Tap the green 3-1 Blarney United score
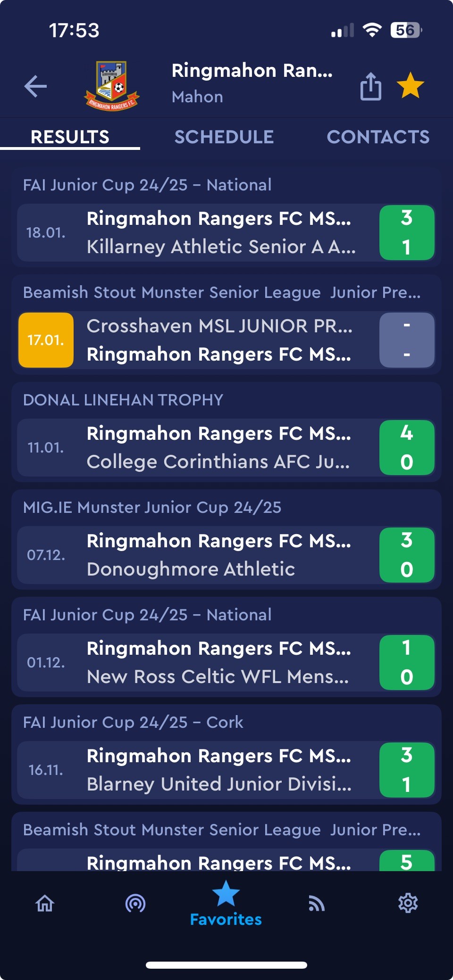 pos(407,770)
